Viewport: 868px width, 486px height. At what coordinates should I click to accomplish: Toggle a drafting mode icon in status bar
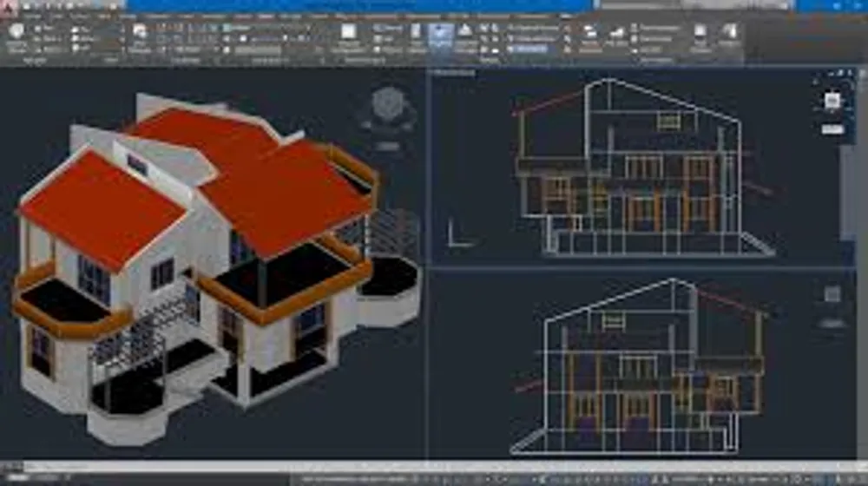click(556, 479)
